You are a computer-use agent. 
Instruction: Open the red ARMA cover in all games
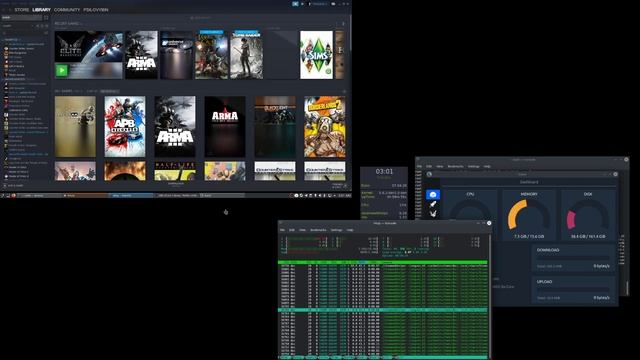point(225,127)
